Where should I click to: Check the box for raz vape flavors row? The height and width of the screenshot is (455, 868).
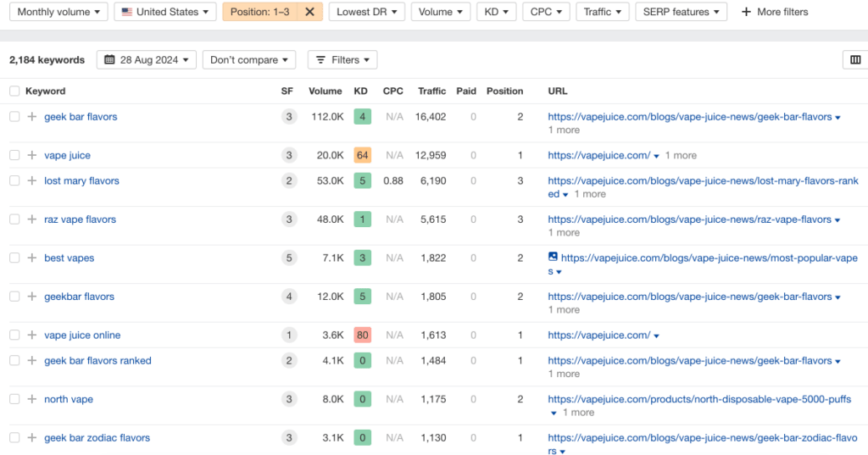click(x=14, y=219)
